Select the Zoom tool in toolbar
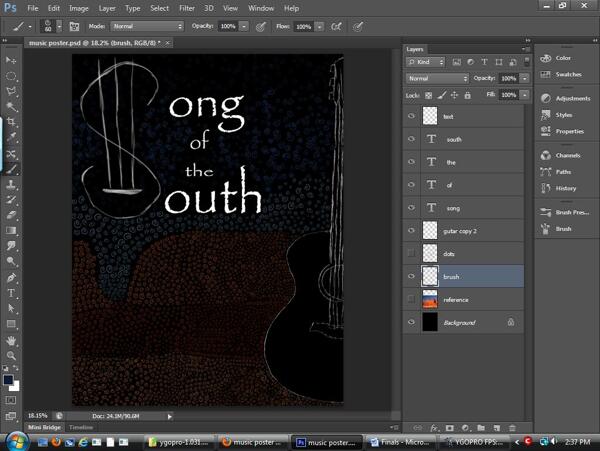The height and width of the screenshot is (451, 600). pyautogui.click(x=11, y=355)
